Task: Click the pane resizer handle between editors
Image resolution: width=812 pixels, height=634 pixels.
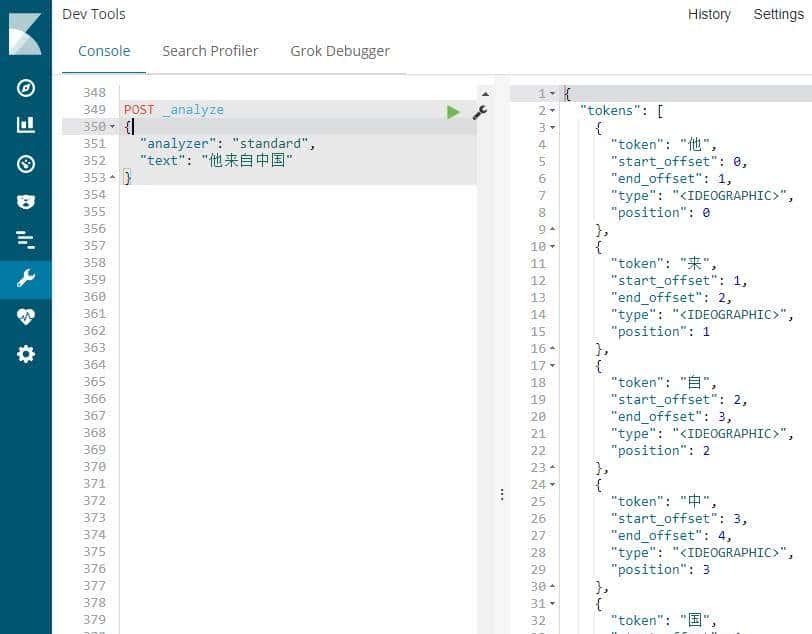Action: pos(502,494)
